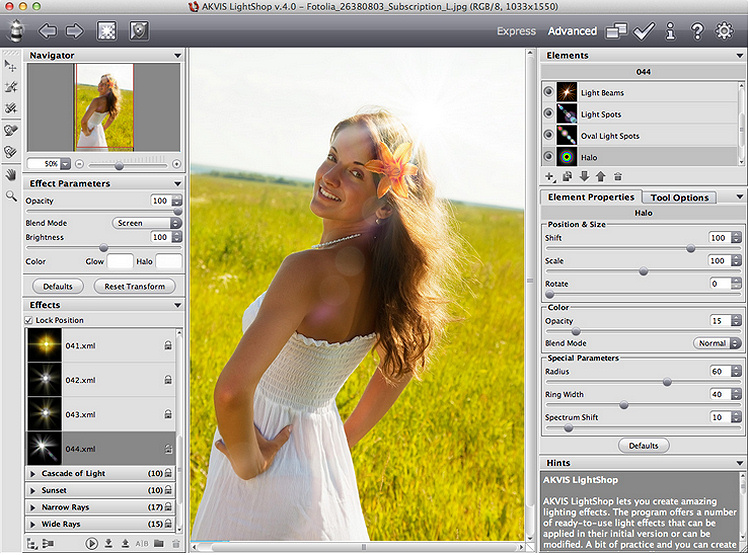The width and height of the screenshot is (750, 555).
Task: Click Defaults button under Special Parameters
Action: pos(643,445)
